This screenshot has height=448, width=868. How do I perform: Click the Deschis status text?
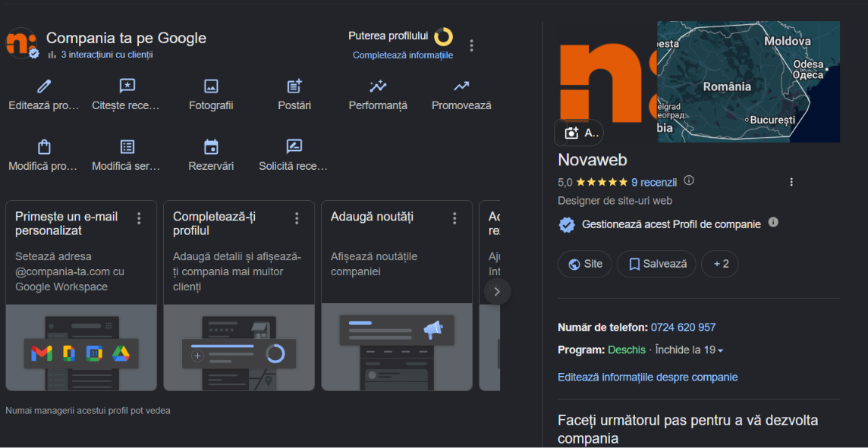pos(627,350)
